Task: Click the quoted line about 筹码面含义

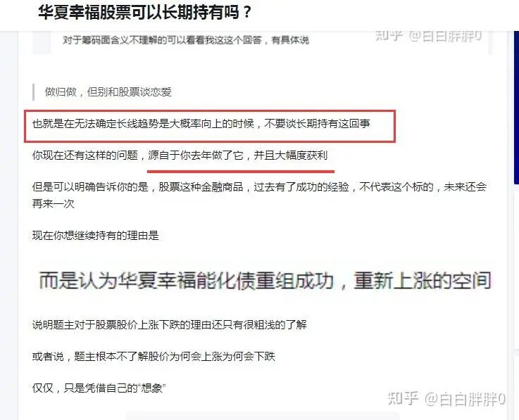Action: [186, 40]
